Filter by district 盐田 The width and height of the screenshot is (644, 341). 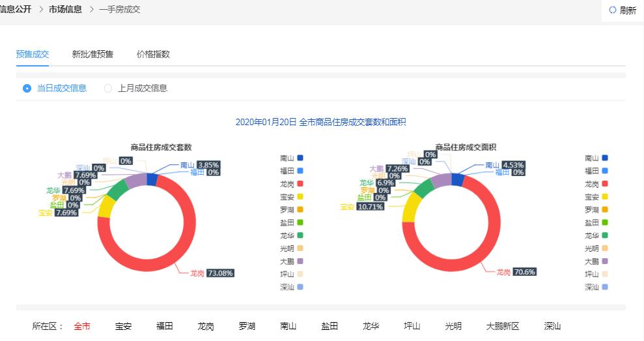pyautogui.click(x=329, y=326)
